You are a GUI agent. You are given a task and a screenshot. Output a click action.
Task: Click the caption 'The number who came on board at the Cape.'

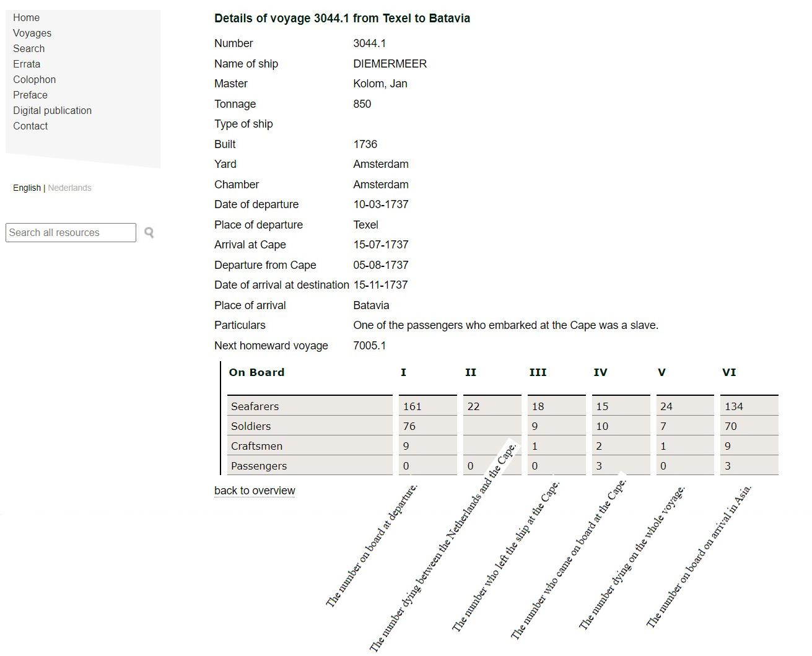568,559
